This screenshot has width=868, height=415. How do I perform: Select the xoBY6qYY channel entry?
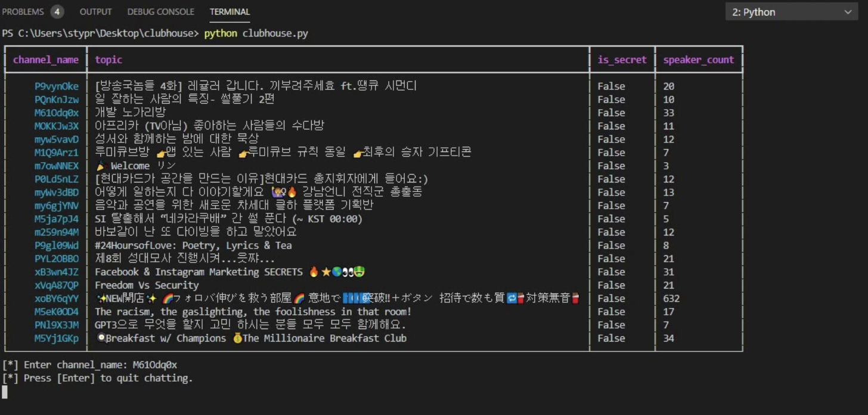click(x=57, y=298)
